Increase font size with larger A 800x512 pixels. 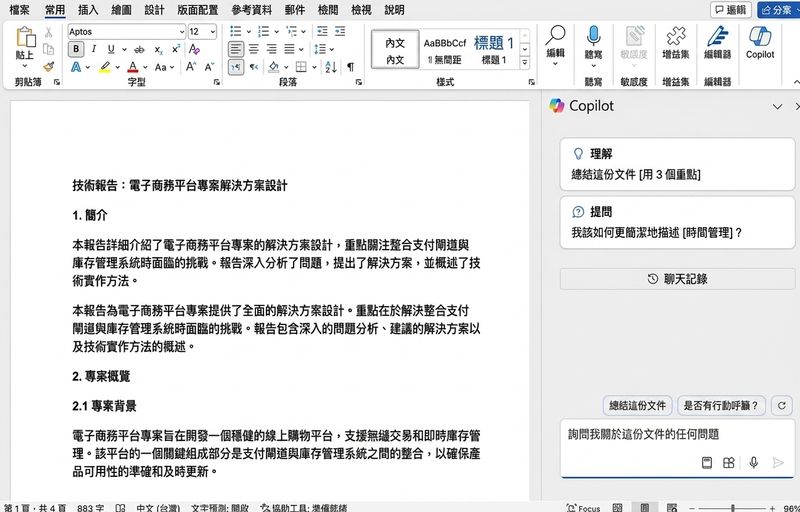coord(191,67)
